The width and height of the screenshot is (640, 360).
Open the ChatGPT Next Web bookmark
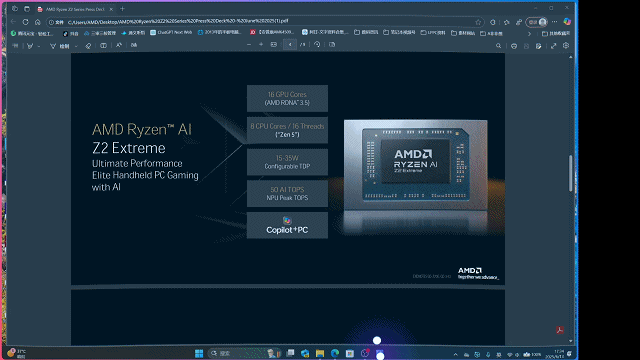(x=171, y=33)
